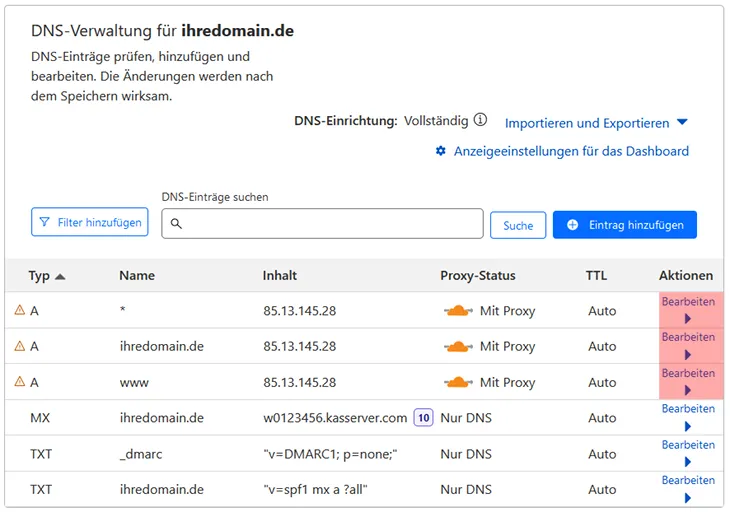
Task: Expand Bearbeiten for the ihredomain.de A record
Action: pyautogui.click(x=689, y=346)
